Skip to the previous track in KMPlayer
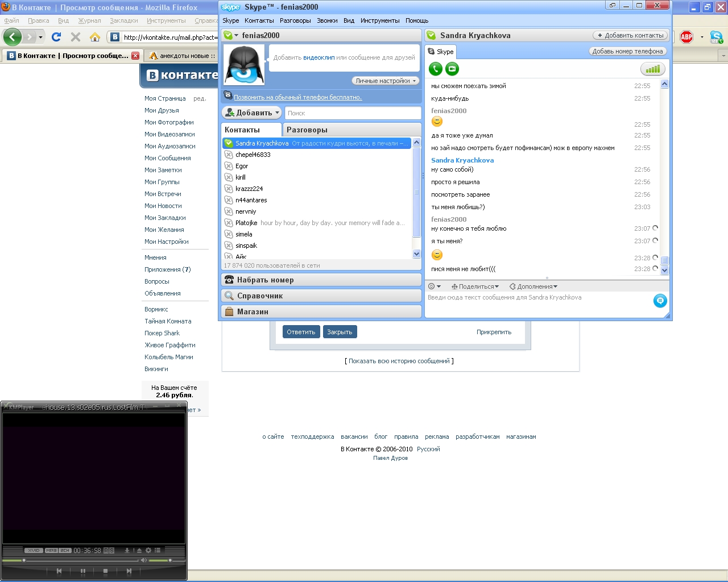Viewport: 728px width, 582px height. [x=59, y=571]
